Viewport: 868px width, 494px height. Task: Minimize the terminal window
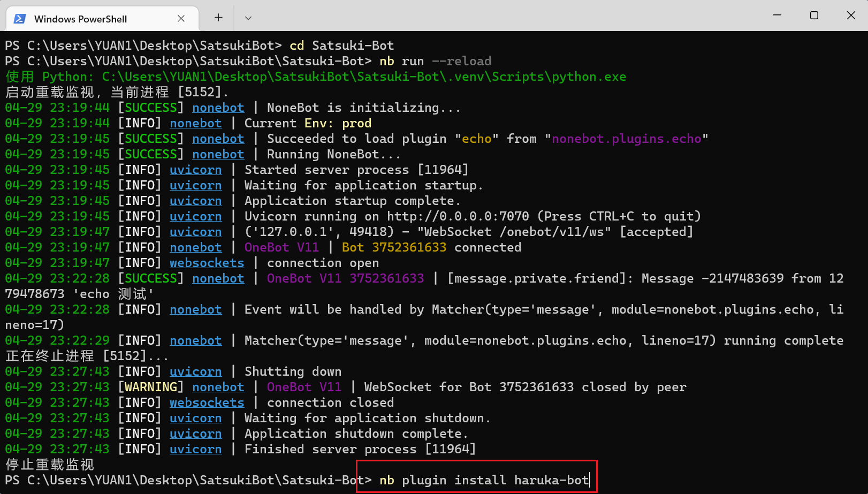(777, 15)
